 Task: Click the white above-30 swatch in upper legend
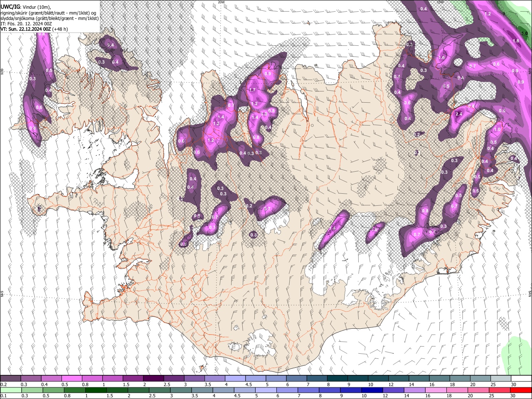pos(521,379)
